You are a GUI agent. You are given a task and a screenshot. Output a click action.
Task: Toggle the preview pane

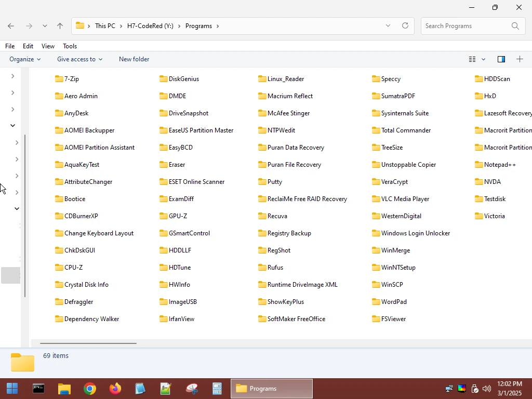pyautogui.click(x=501, y=59)
